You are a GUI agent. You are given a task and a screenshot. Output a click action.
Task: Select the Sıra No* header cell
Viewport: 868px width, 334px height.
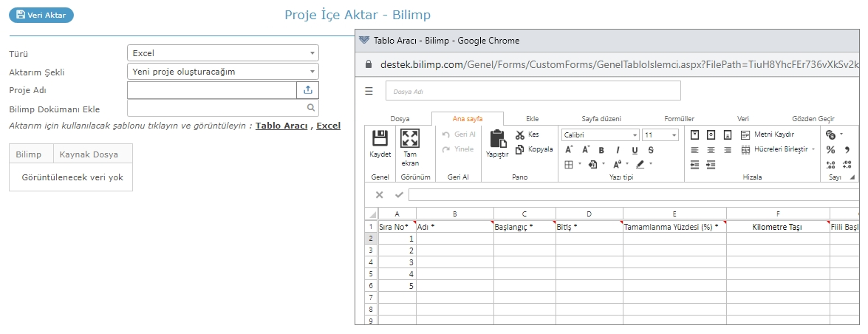pos(397,227)
